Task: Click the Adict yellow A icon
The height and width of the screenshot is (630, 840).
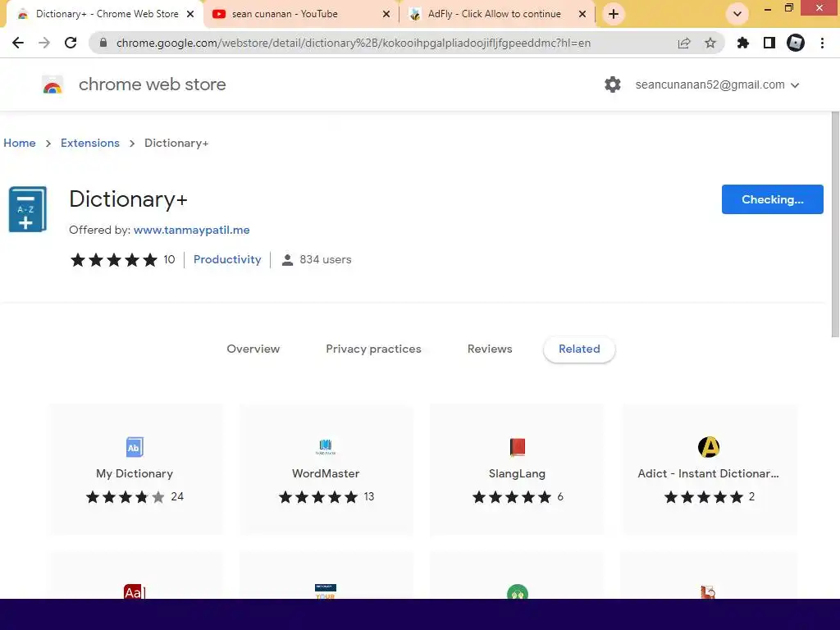Action: (x=708, y=447)
